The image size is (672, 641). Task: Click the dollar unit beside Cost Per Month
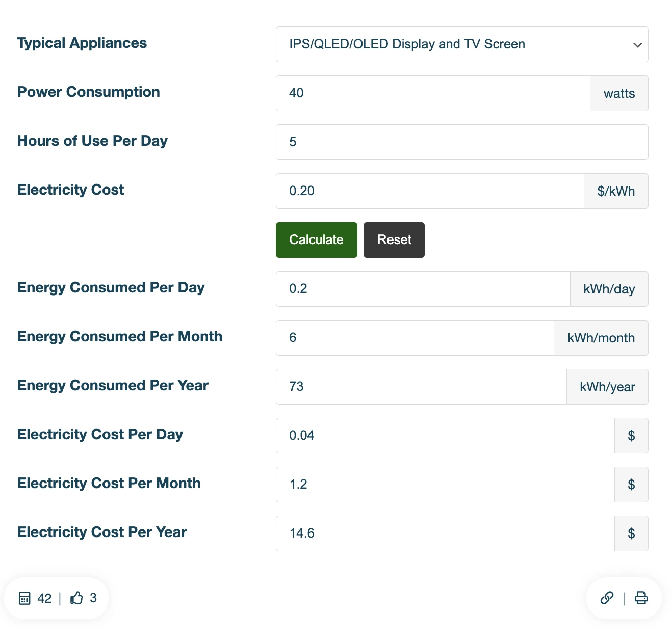(x=632, y=485)
